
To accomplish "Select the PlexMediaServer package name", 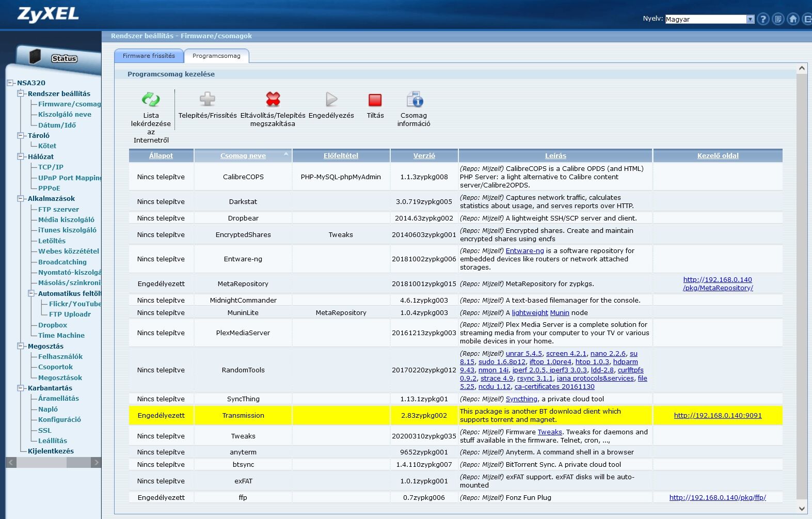I will pyautogui.click(x=243, y=333).
